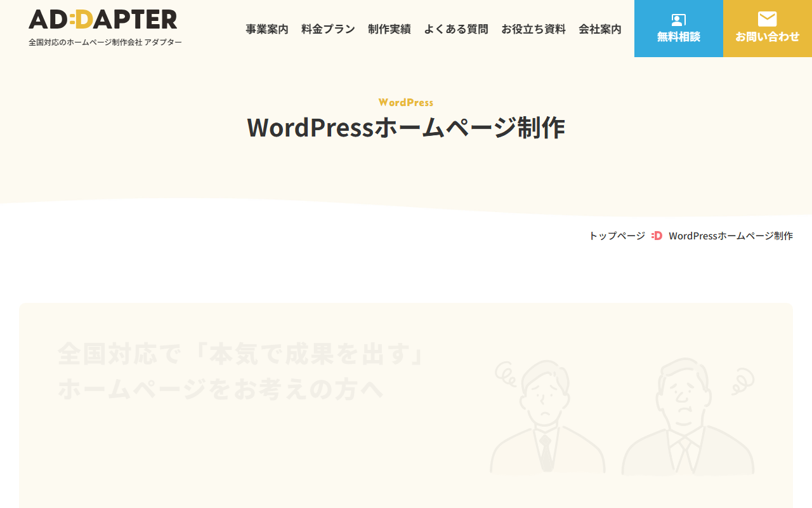Click the お問い合わせ button
Viewport: 812px width, 508px height.
[x=768, y=29]
